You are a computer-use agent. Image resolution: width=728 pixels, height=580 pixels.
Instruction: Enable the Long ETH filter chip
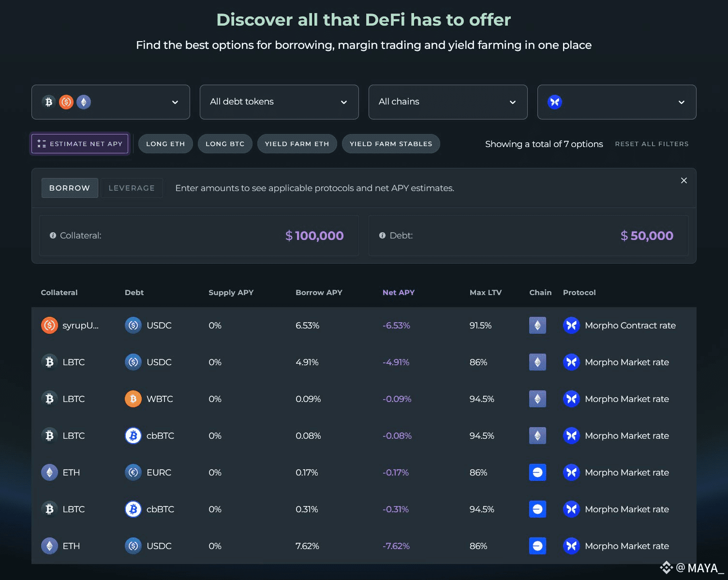[x=165, y=144]
